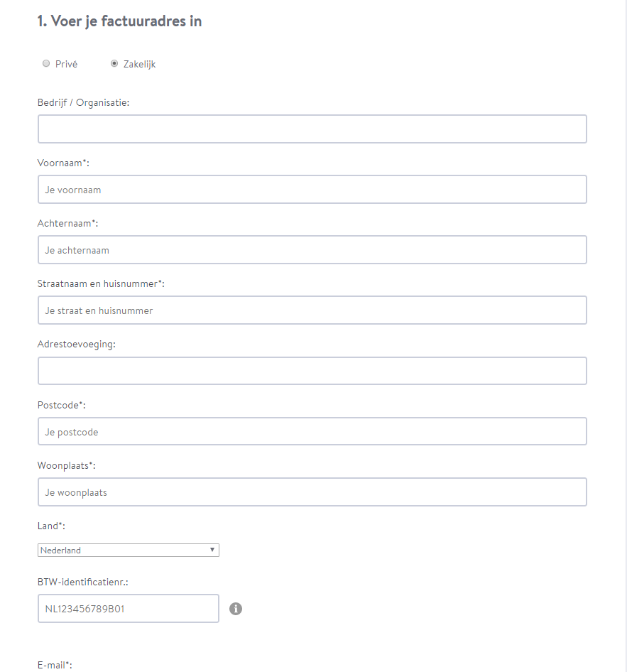This screenshot has width=627, height=672.
Task: Click into the Woonplaats field
Action: click(x=312, y=492)
